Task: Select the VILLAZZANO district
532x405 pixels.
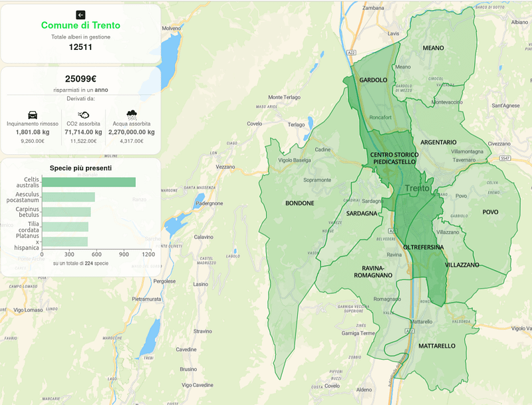Action: point(462,265)
